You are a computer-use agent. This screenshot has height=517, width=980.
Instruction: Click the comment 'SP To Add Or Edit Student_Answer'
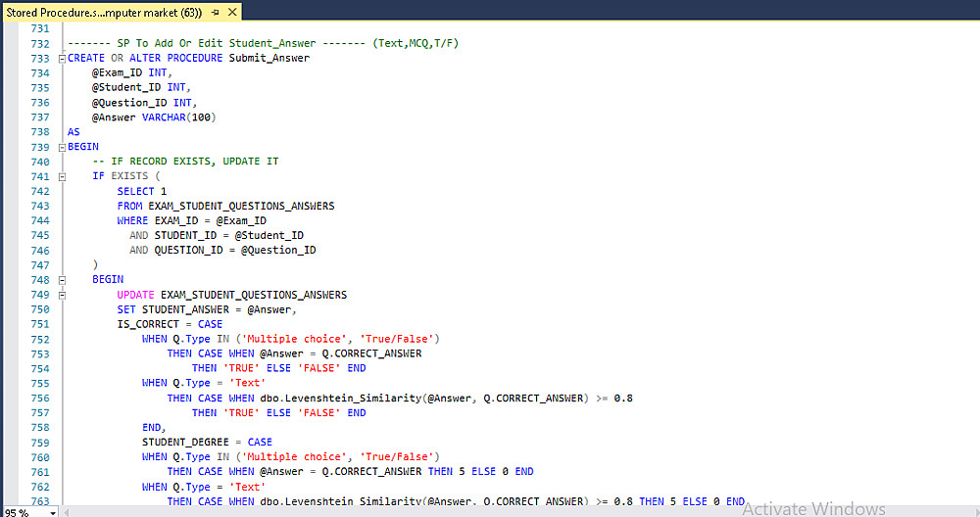[217, 43]
